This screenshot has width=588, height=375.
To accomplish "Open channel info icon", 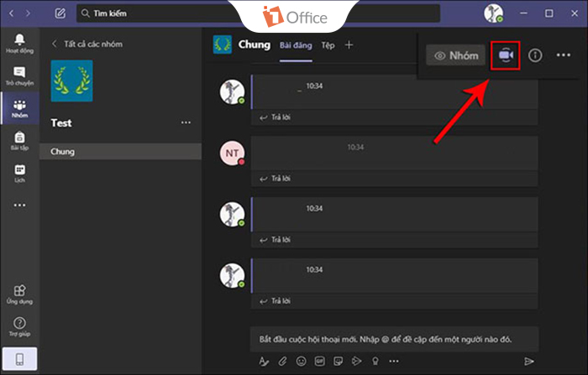I will 535,55.
